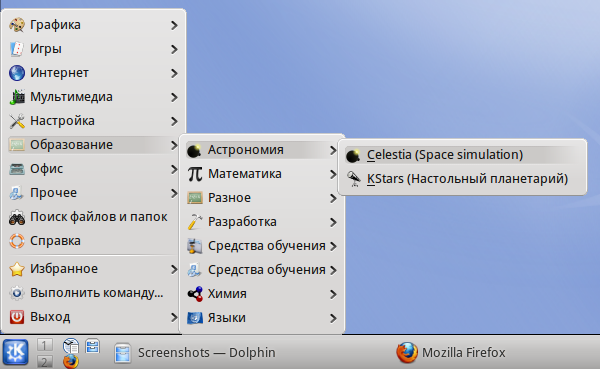The width and height of the screenshot is (600, 369).
Task: Click the lifebuoy icon next to Справка
Action: coord(17,241)
